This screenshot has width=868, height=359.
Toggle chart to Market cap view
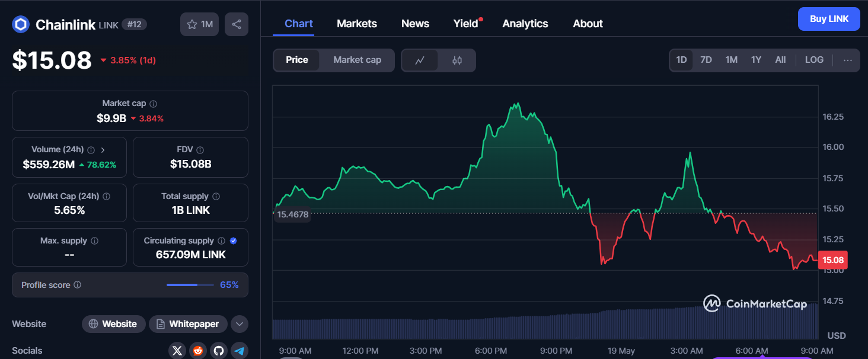pos(357,60)
